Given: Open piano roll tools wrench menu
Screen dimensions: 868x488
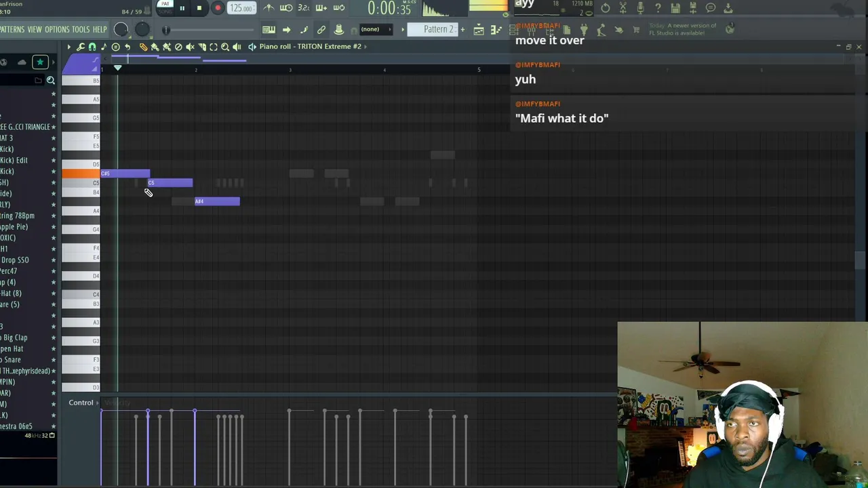Looking at the screenshot, I should (x=81, y=47).
